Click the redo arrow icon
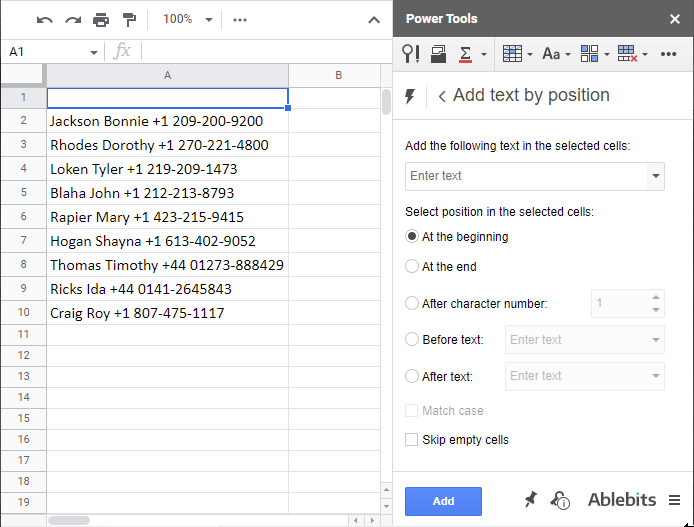The image size is (694, 527). tap(73, 20)
